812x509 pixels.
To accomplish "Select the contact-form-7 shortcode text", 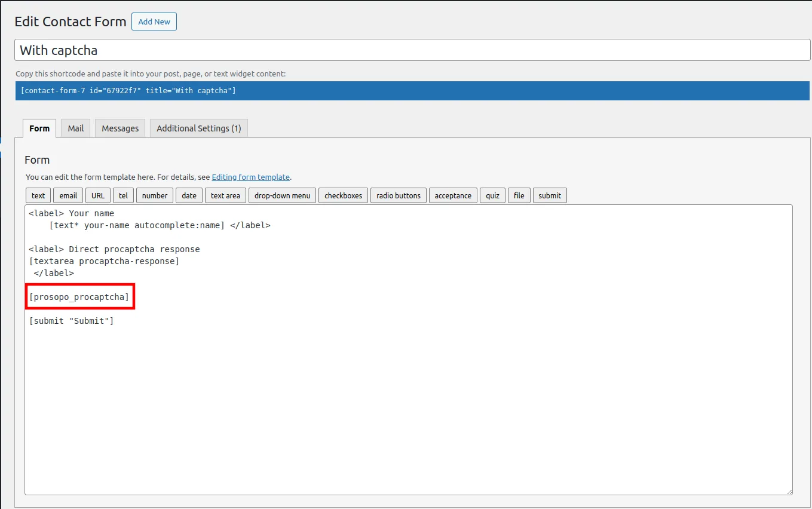I will [x=128, y=91].
